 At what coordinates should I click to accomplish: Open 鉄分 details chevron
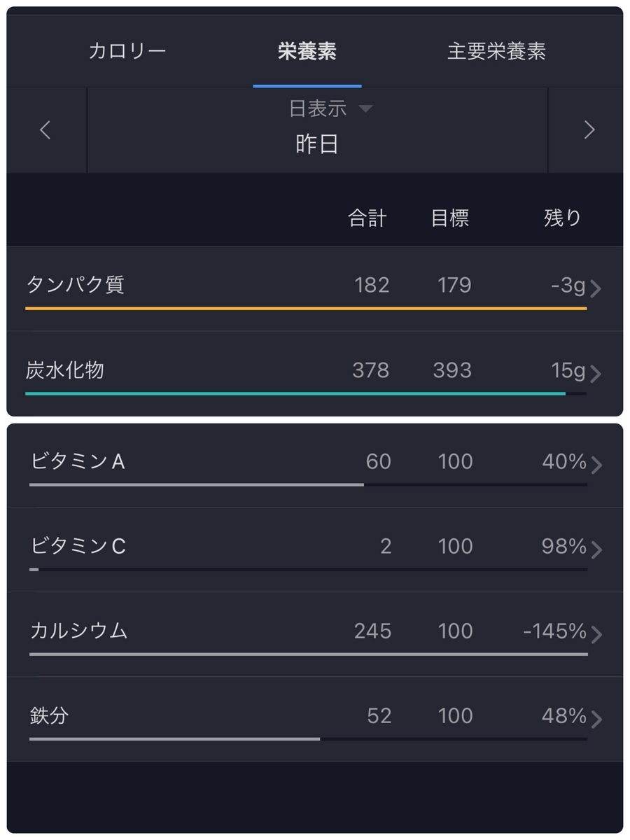click(596, 719)
